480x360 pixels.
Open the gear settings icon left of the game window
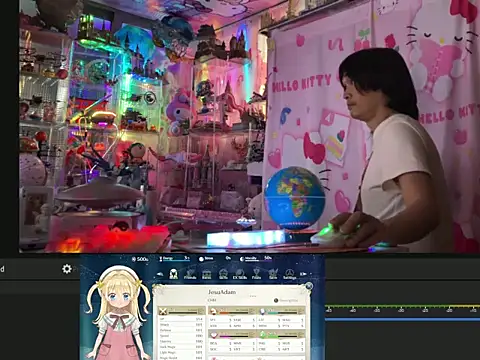67,269
